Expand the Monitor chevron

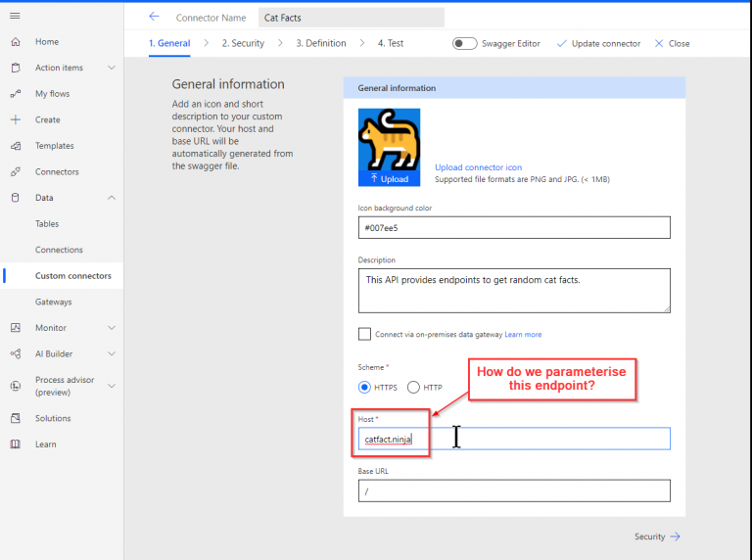pyautogui.click(x=112, y=327)
